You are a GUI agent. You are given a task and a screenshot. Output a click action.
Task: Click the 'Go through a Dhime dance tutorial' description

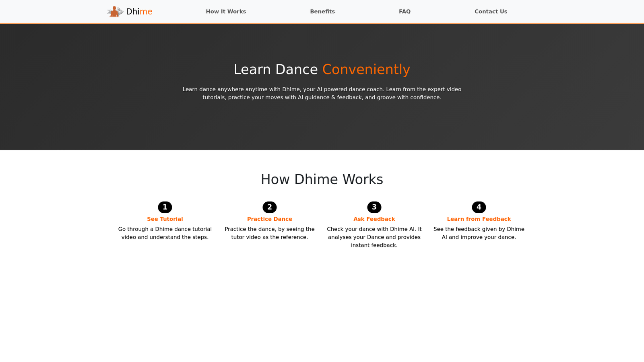(x=165, y=233)
